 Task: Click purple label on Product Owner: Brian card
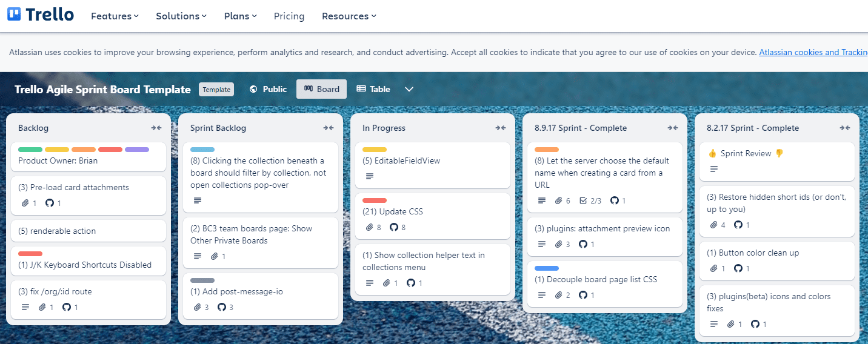pos(137,150)
